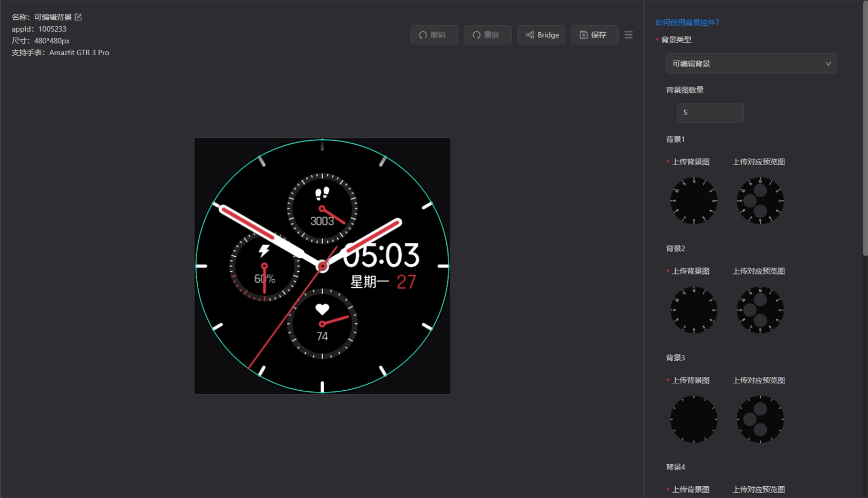
Task: Open the Bridge connection tool
Action: (541, 35)
